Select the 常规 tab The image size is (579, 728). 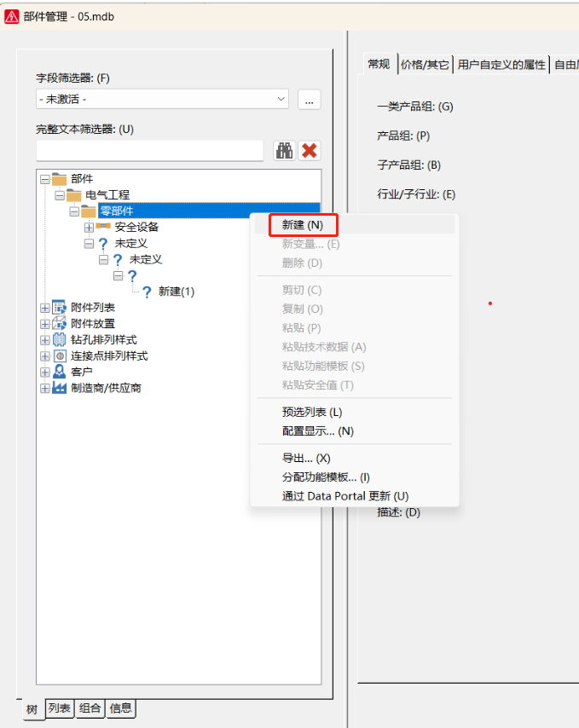pyautogui.click(x=379, y=64)
